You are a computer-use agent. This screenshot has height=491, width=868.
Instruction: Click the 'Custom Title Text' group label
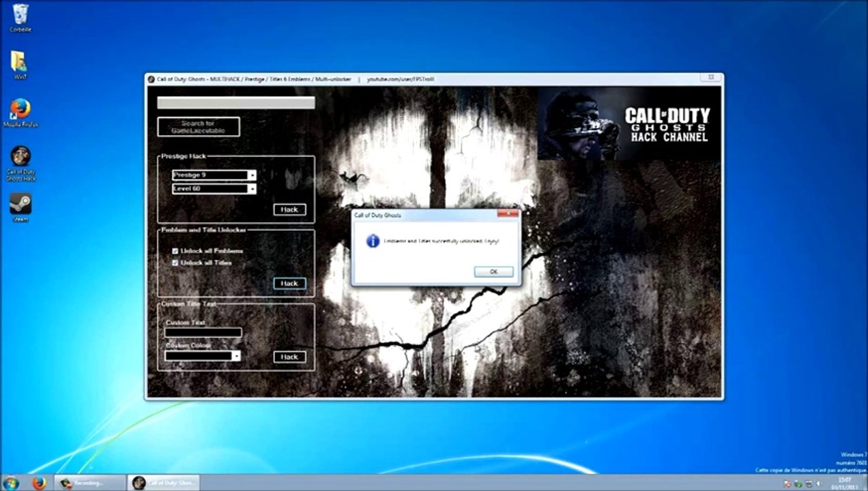click(x=188, y=303)
